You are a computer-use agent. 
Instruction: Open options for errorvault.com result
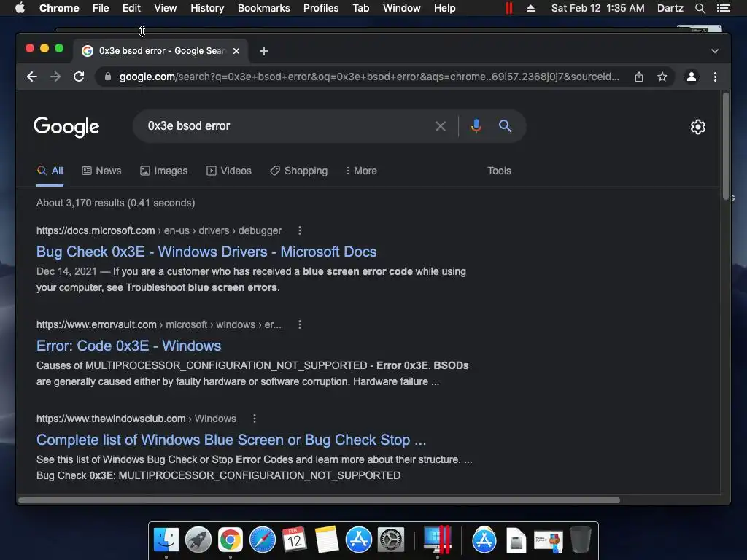[x=300, y=324]
